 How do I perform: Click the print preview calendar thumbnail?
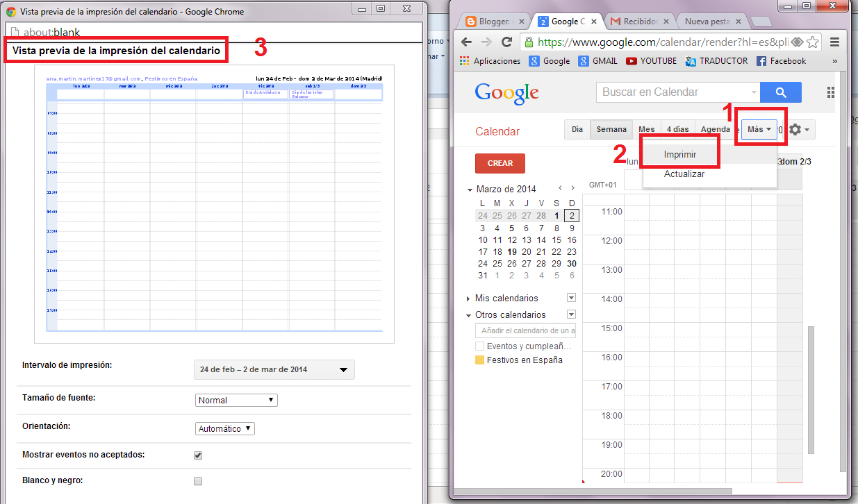point(214,204)
